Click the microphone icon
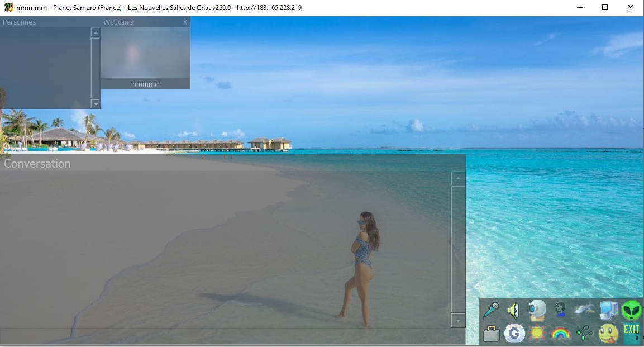This screenshot has height=347, width=644. tap(490, 310)
